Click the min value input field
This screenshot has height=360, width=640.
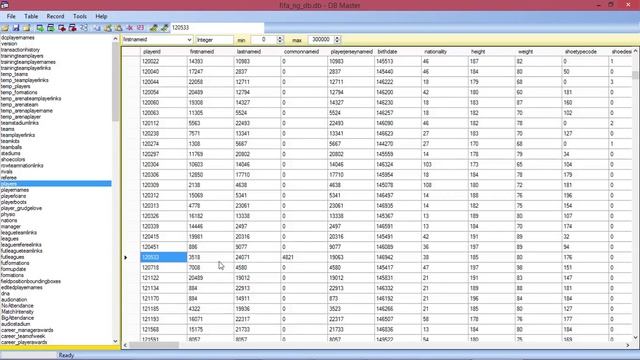coord(264,40)
